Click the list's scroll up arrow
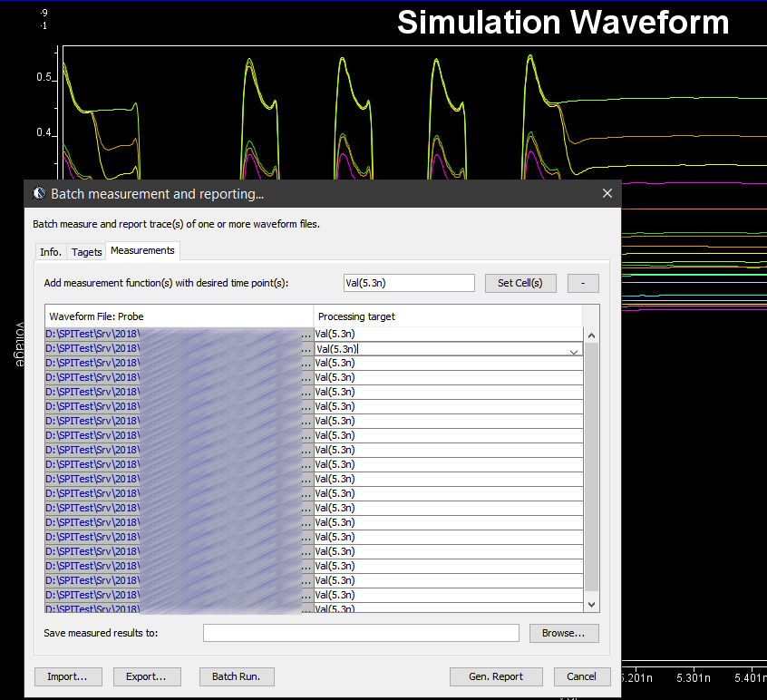The height and width of the screenshot is (700, 767). point(591,335)
